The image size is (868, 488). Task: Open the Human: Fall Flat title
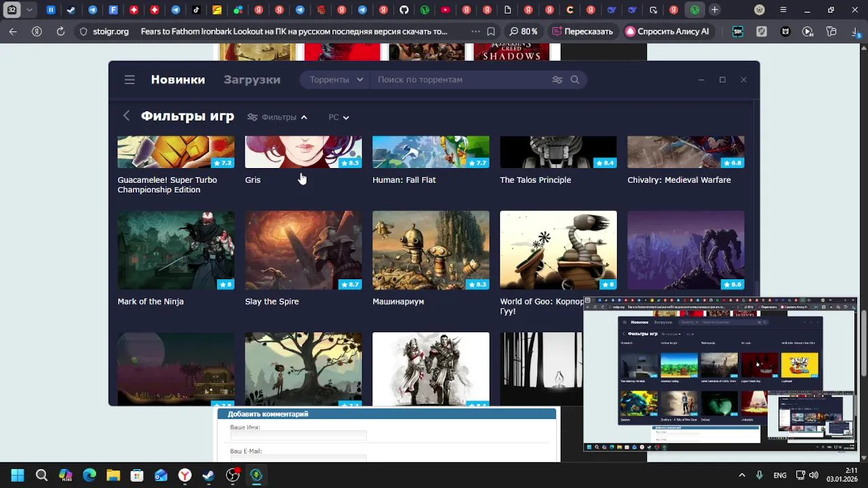404,180
